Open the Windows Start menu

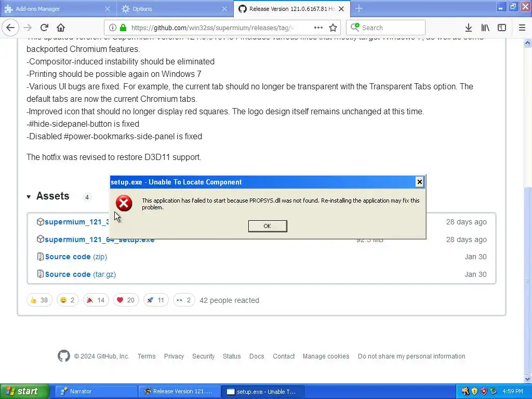coord(24,391)
